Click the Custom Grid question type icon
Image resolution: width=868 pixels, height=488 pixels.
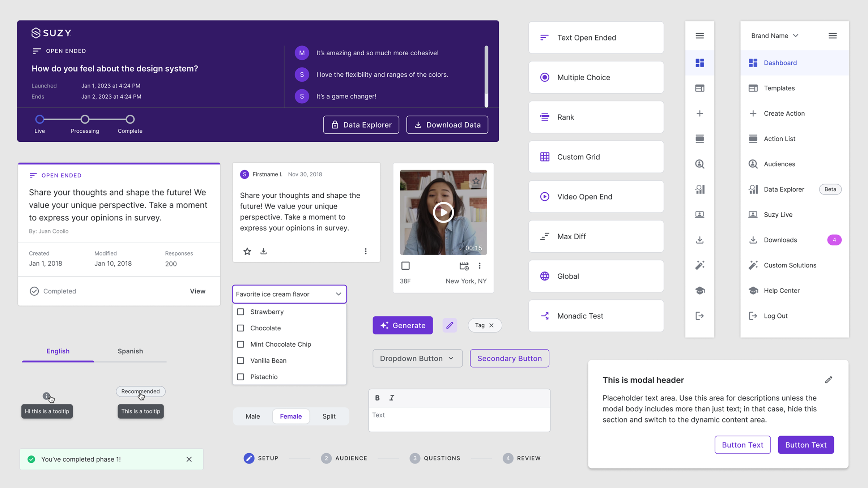[x=545, y=157]
